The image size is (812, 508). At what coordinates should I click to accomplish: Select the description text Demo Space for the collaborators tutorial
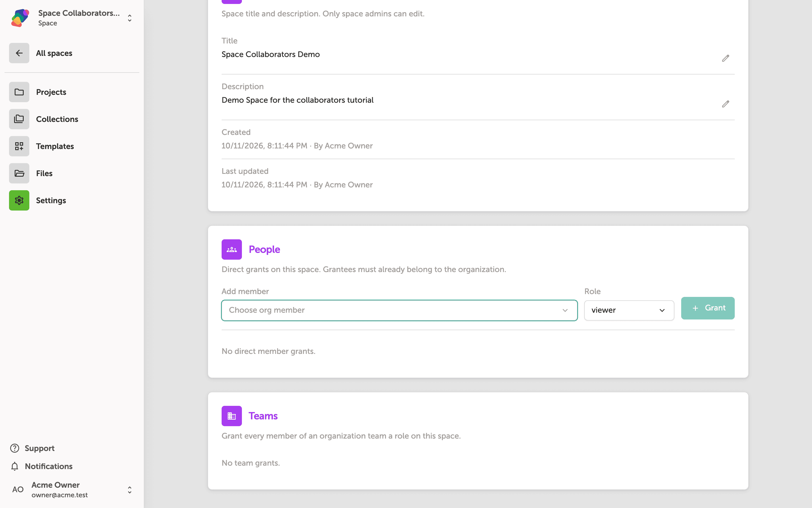297,100
